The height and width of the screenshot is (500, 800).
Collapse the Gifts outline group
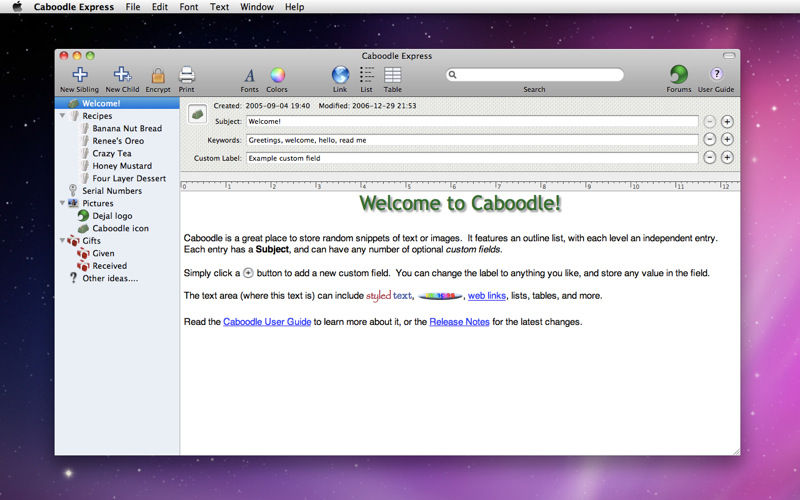click(62, 240)
